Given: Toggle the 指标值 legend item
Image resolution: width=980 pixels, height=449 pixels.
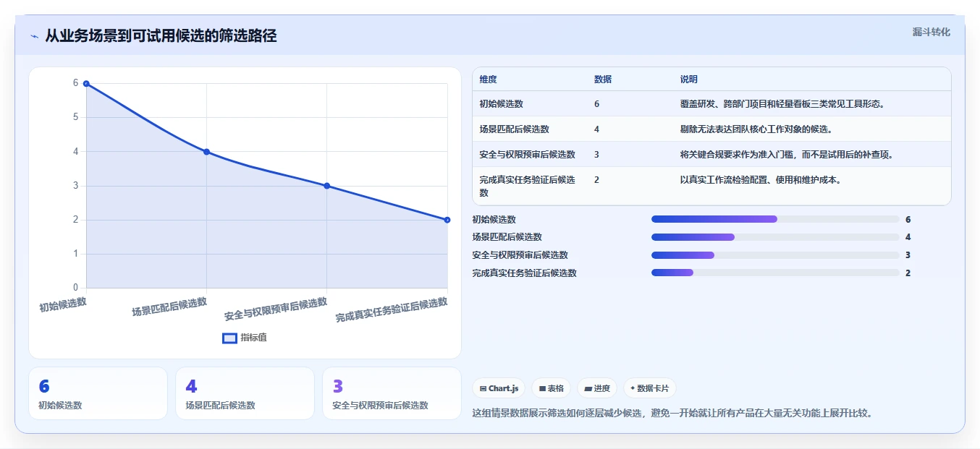Looking at the screenshot, I should [245, 338].
